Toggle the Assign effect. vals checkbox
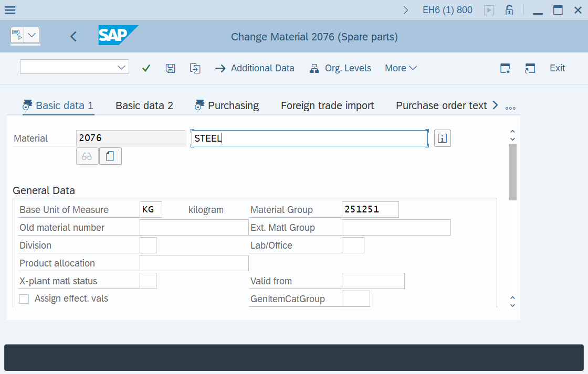Image resolution: width=588 pixels, height=374 pixels. coord(24,299)
